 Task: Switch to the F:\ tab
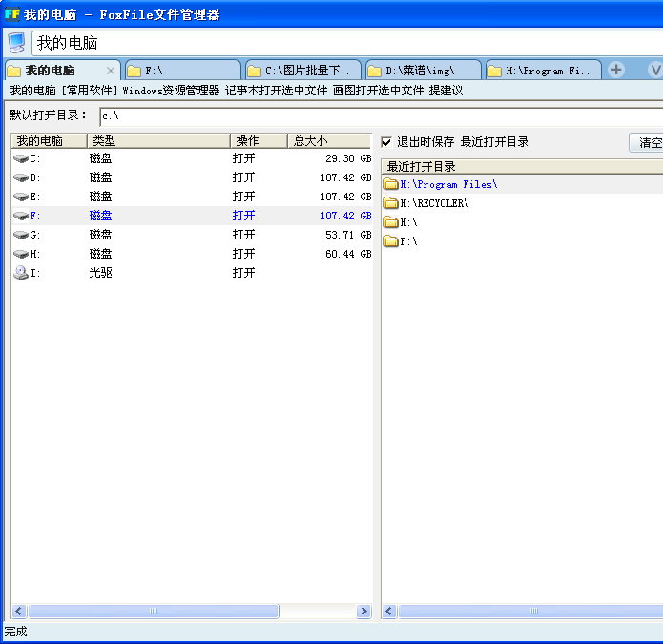coord(183,71)
